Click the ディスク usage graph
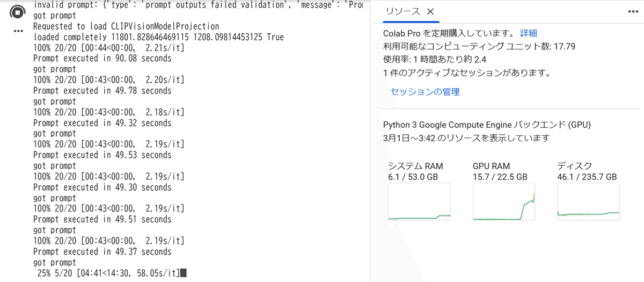 pos(588,201)
